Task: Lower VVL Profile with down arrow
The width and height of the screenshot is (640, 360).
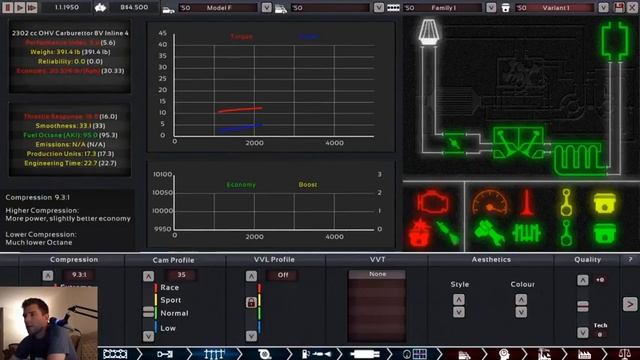Action: coord(251,336)
